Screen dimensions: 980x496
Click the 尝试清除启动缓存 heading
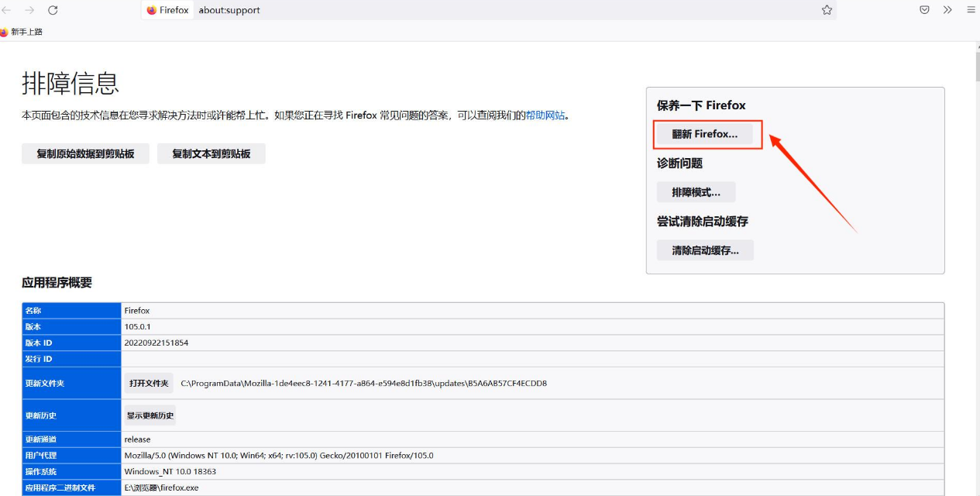coord(703,222)
